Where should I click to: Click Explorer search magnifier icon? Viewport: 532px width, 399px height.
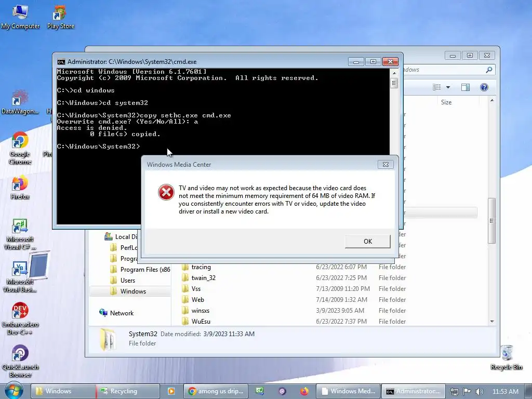[489, 70]
